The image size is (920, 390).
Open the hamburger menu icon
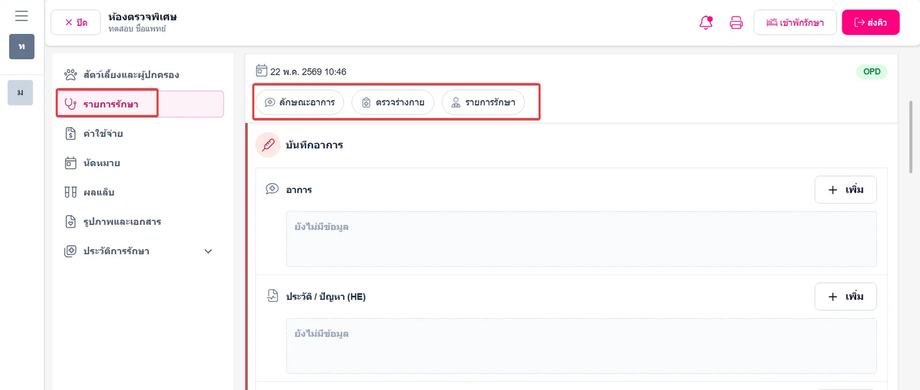[x=22, y=16]
